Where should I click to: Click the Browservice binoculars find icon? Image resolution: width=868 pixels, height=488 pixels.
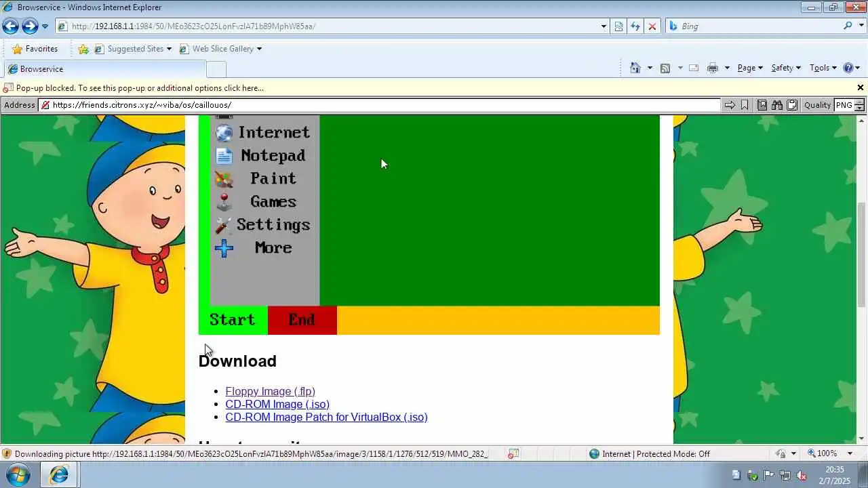(777, 105)
